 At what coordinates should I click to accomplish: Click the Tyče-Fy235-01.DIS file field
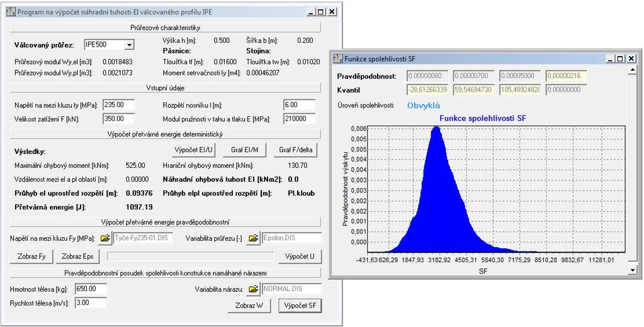coord(143,238)
